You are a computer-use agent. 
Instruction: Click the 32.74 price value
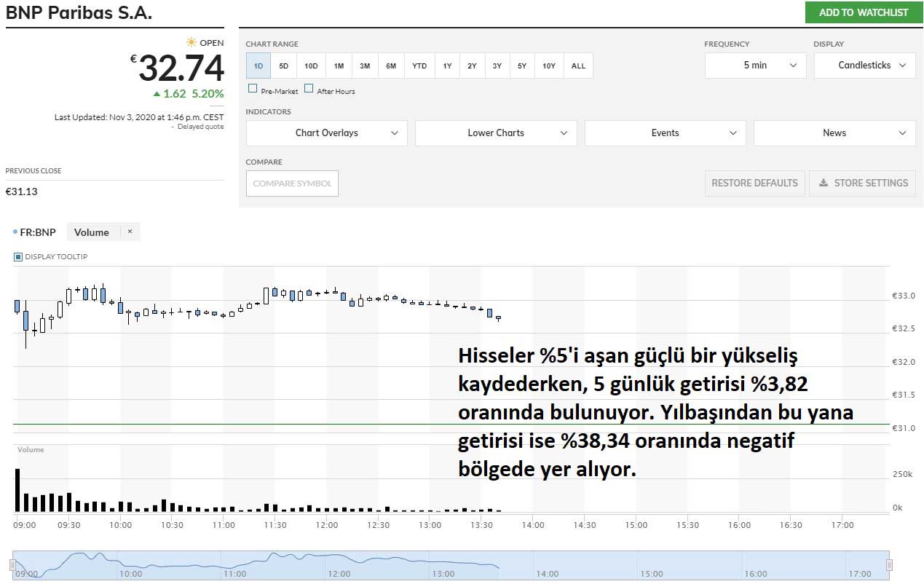click(181, 68)
